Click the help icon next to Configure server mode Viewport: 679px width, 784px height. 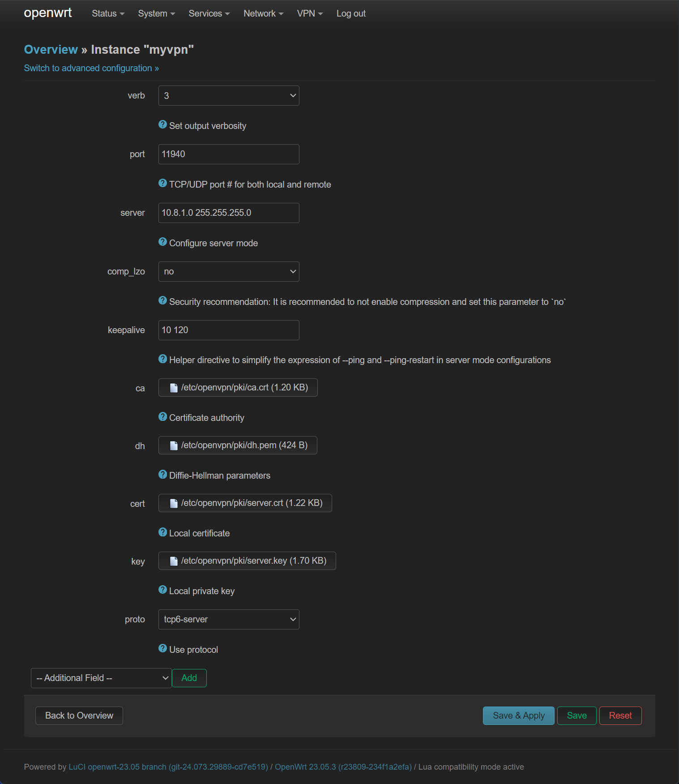pyautogui.click(x=162, y=242)
